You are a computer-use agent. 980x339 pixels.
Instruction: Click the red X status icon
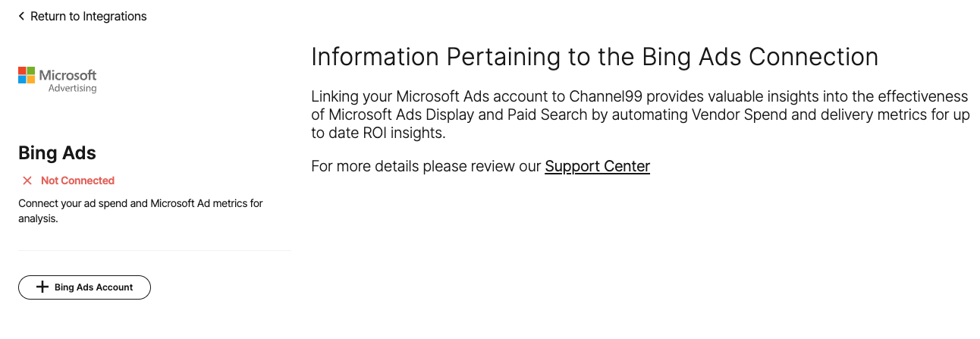tap(27, 180)
